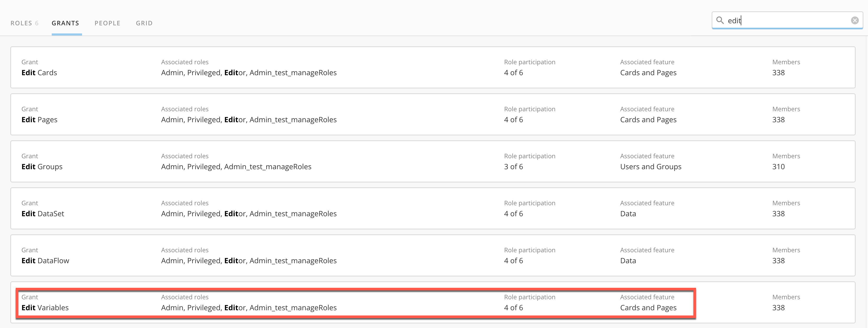The height and width of the screenshot is (328, 868).
Task: Click Edit DataSet 'Data' associated feature
Action: pos(628,214)
